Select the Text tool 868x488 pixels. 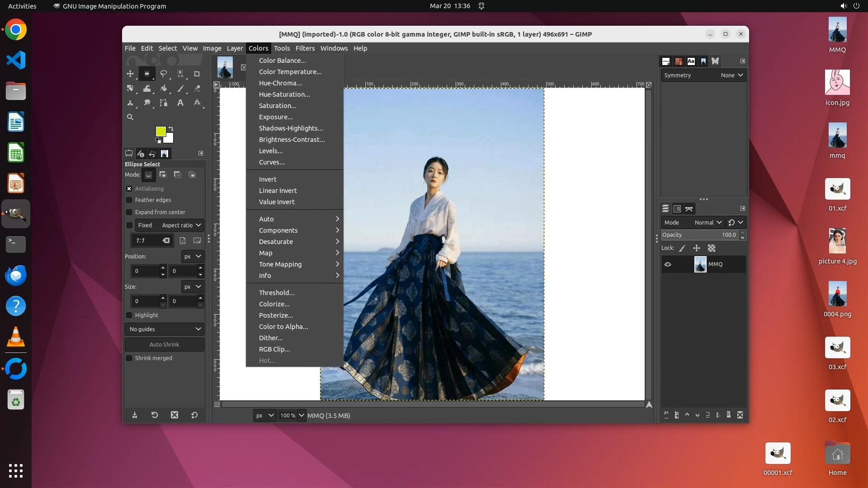(x=180, y=103)
